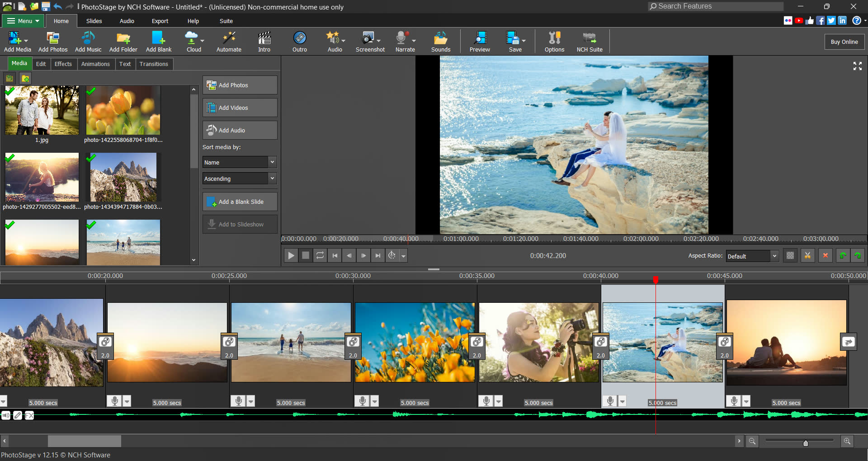Expand the Save dropdown arrow
The image size is (868, 461).
tap(524, 41)
